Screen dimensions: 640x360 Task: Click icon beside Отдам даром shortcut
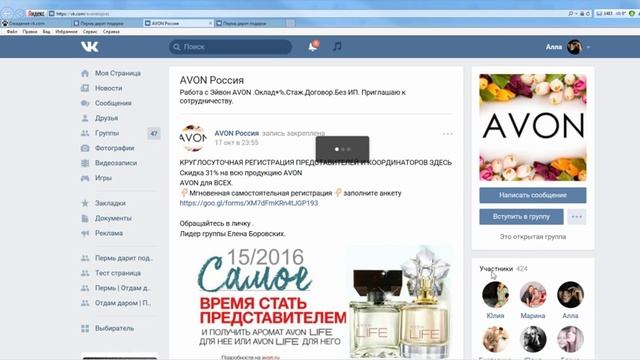pyautogui.click(x=85, y=303)
